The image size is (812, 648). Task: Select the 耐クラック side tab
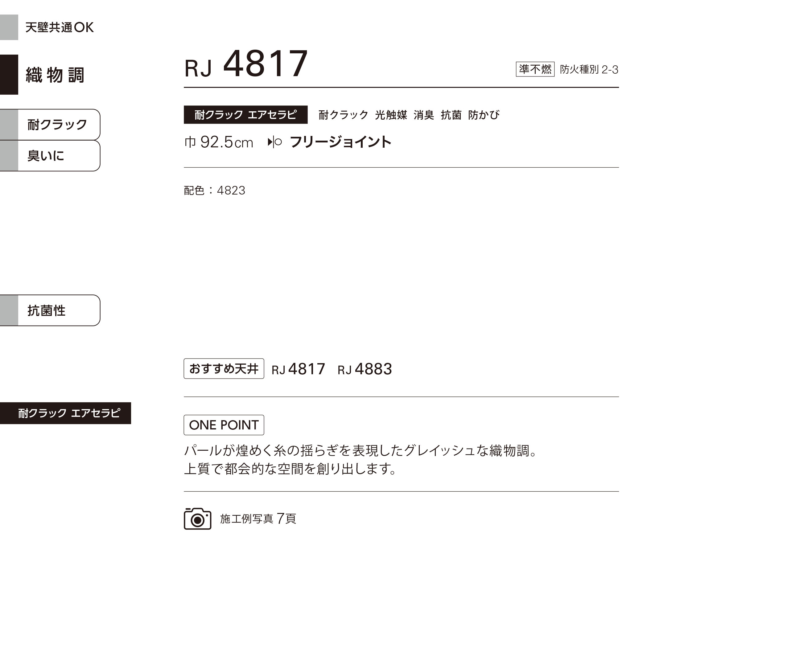[50, 125]
